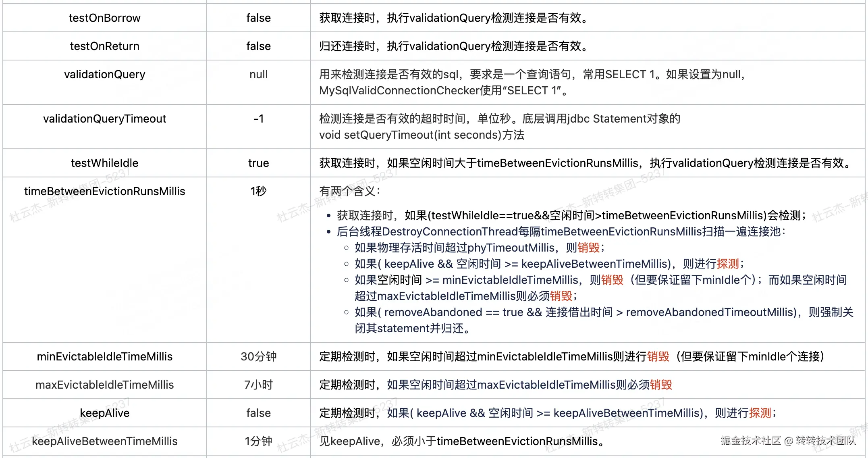This screenshot has width=868, height=458.
Task: Click the testOnReturn parameter name
Action: click(104, 46)
